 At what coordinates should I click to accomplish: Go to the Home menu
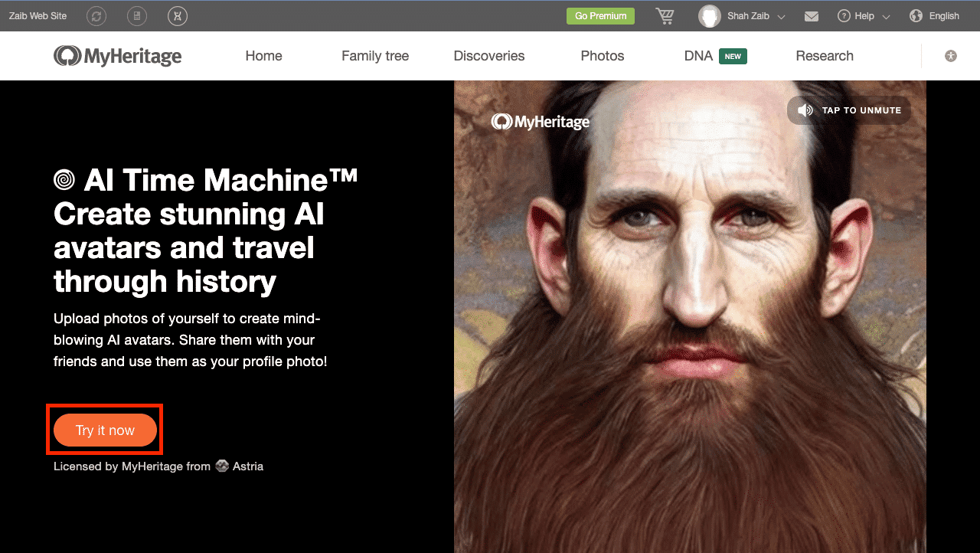tap(263, 56)
